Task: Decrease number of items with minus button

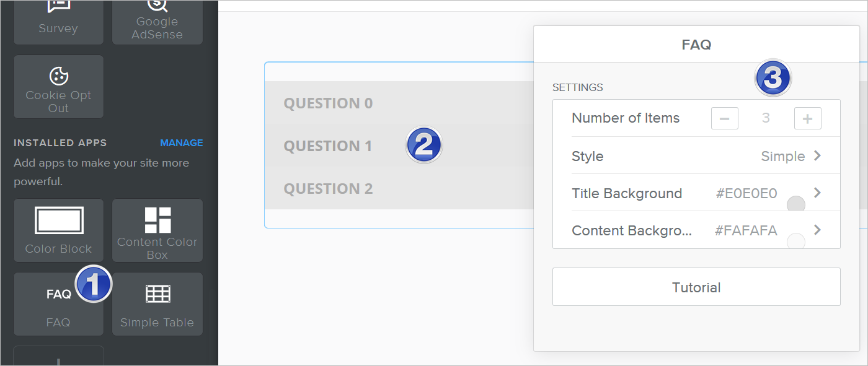Action: coord(724,118)
